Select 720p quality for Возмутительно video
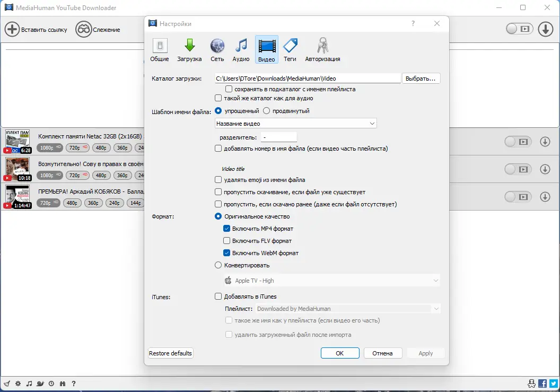 point(77,175)
